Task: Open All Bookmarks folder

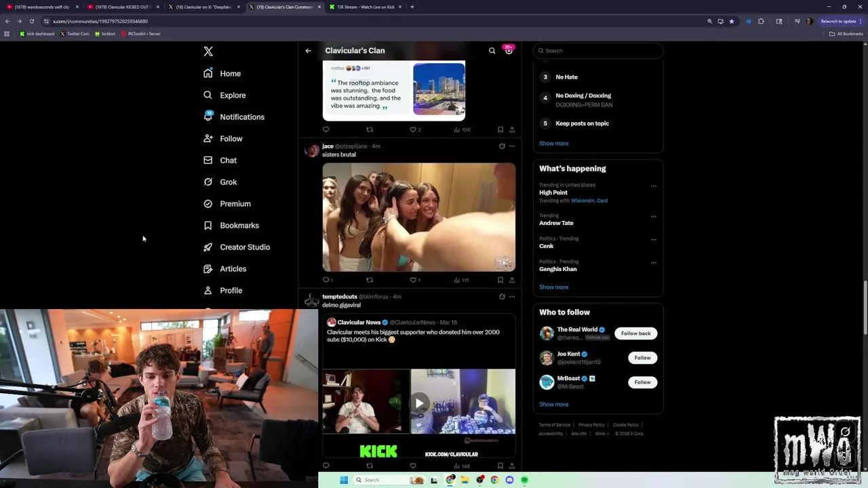Action: tap(846, 34)
